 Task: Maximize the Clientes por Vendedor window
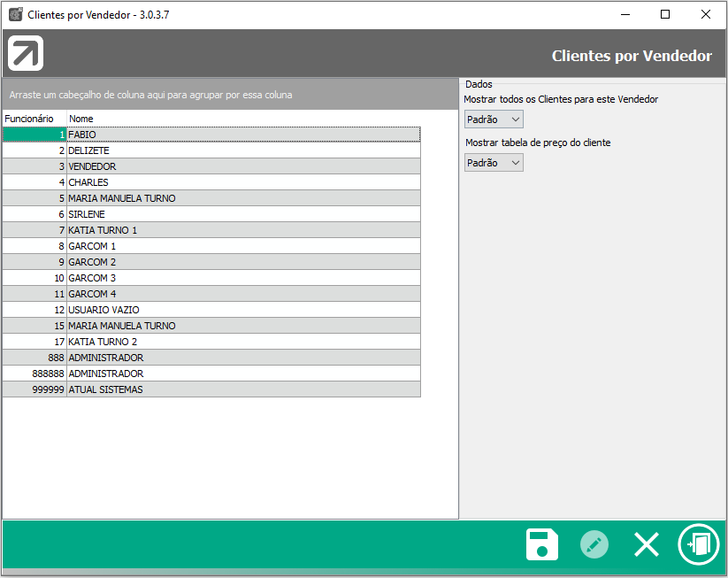[x=665, y=14]
